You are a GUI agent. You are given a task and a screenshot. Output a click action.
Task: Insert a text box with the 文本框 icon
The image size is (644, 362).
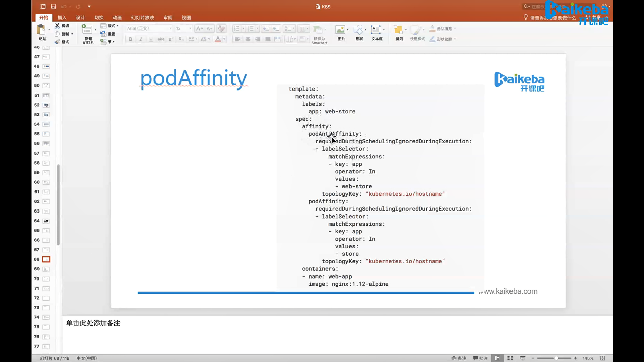click(376, 30)
